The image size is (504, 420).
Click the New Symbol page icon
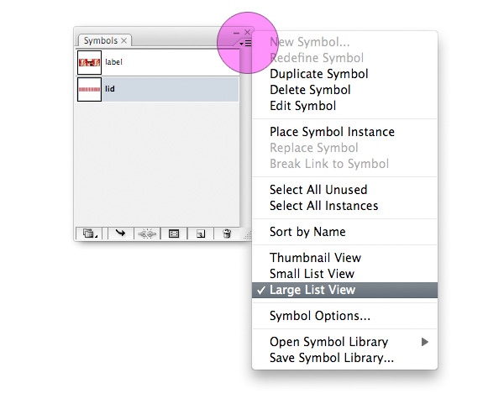(201, 234)
